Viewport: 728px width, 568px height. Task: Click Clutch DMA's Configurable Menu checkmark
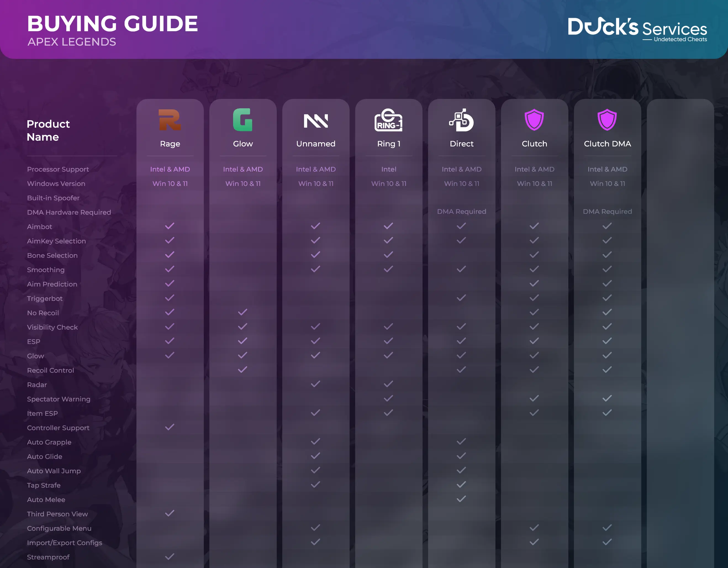(607, 528)
